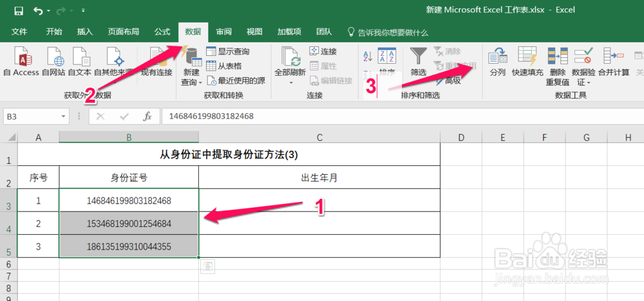644x301 pixels.
Task: Switch to the 插入 tab
Action: pyautogui.click(x=84, y=32)
